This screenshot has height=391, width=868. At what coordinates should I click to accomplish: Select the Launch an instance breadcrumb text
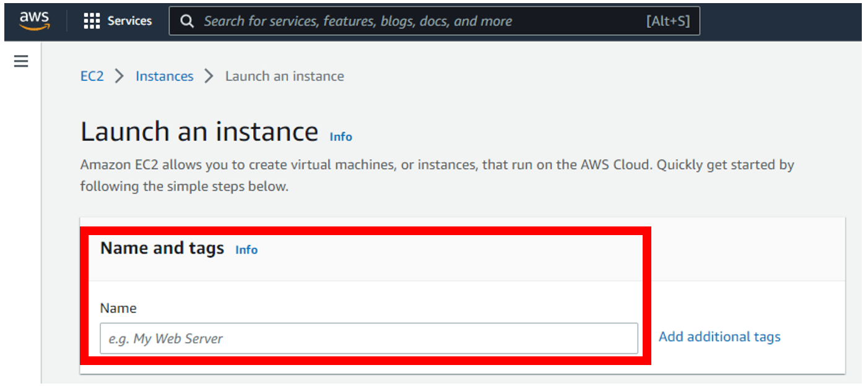[284, 76]
